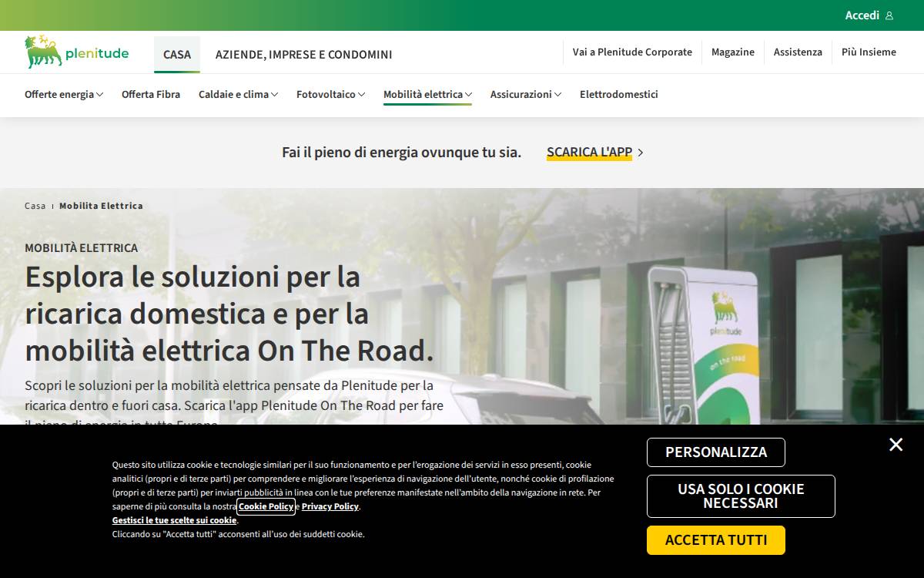Open the Elettrodomestici menu item
Image resolution: width=924 pixels, height=578 pixels.
click(x=619, y=94)
